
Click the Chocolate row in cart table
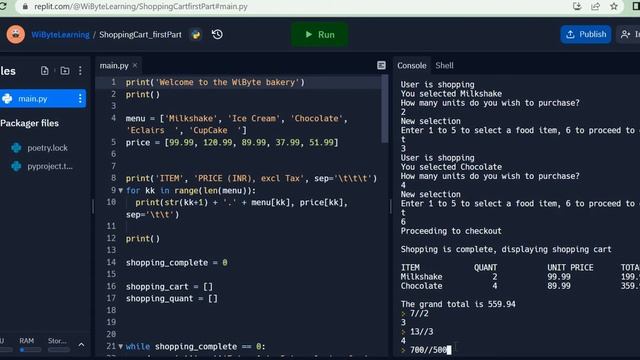click(x=520, y=286)
